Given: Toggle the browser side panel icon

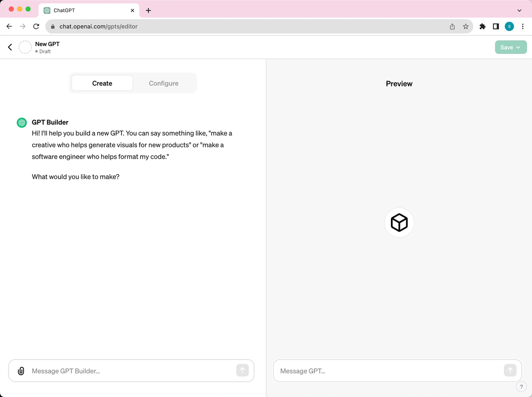Looking at the screenshot, I should tap(496, 26).
